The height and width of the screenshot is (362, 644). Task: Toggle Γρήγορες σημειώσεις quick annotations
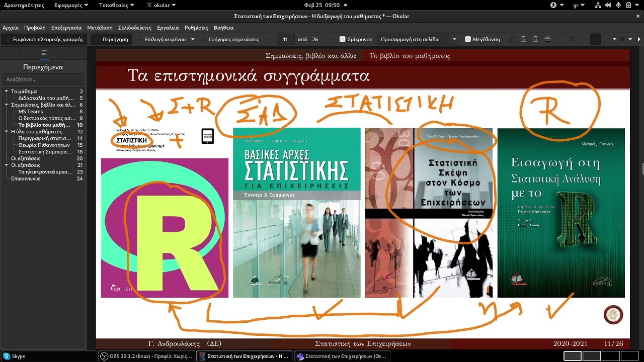click(x=230, y=39)
